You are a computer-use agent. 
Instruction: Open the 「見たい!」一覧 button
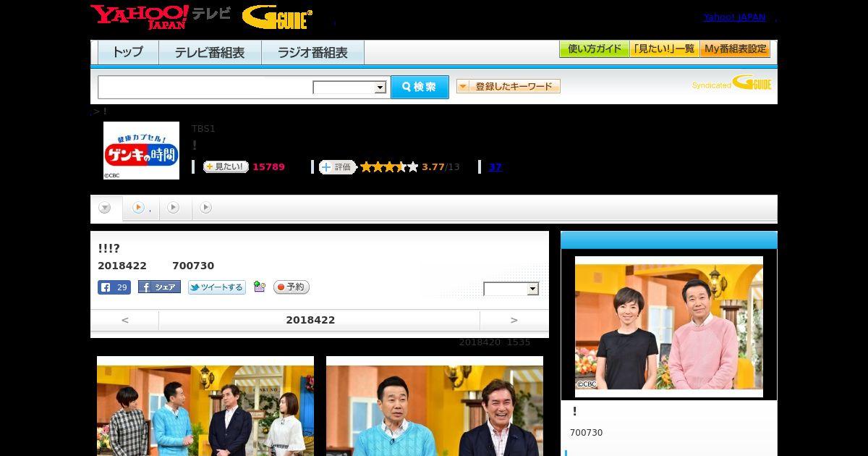[x=664, y=49]
